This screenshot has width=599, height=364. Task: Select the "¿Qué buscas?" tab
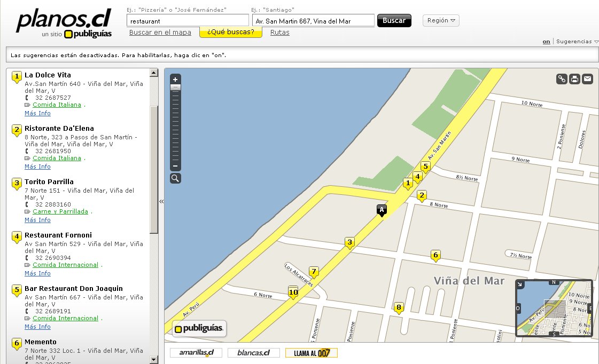[x=231, y=32]
